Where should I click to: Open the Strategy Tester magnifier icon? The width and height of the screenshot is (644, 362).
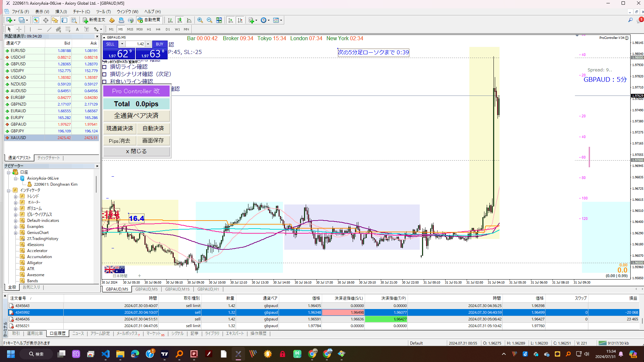[x=74, y=20]
